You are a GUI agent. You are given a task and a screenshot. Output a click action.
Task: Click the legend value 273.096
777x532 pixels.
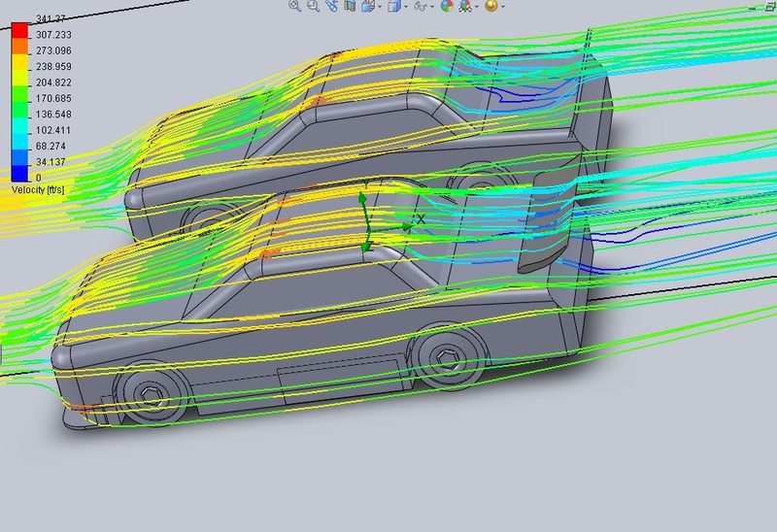click(x=53, y=50)
